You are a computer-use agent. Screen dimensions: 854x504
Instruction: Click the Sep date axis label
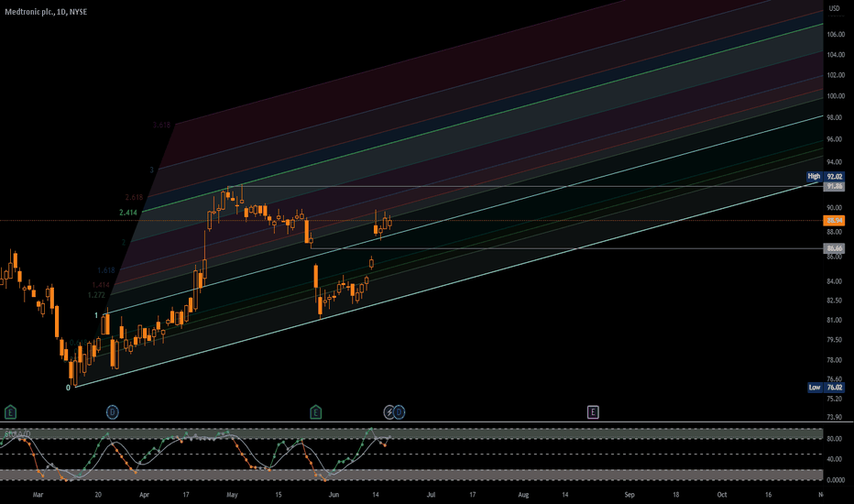630,495
